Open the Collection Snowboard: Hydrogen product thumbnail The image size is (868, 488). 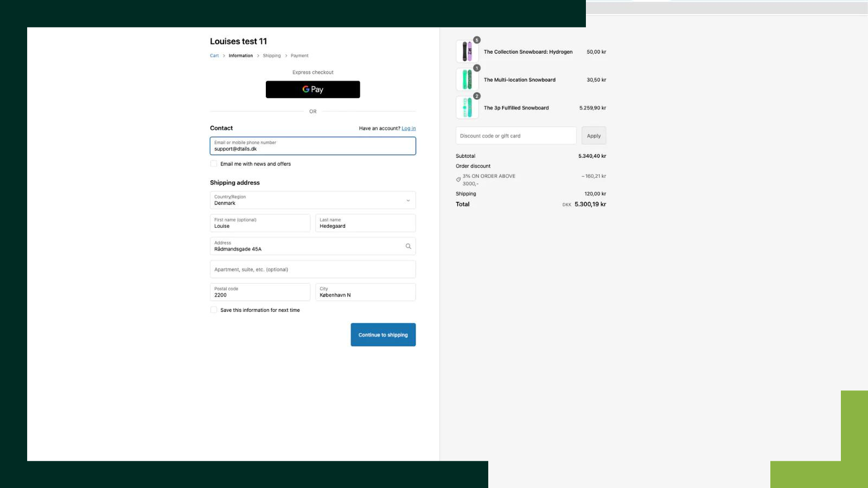click(467, 51)
